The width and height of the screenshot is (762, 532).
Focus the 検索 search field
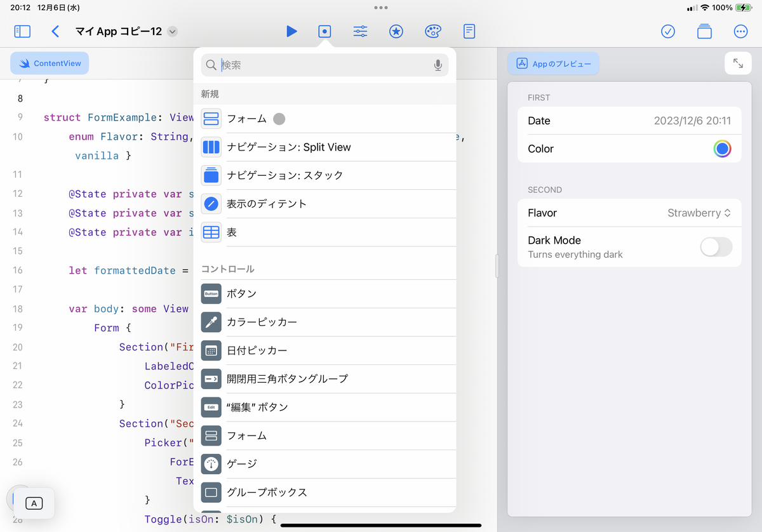(x=324, y=65)
